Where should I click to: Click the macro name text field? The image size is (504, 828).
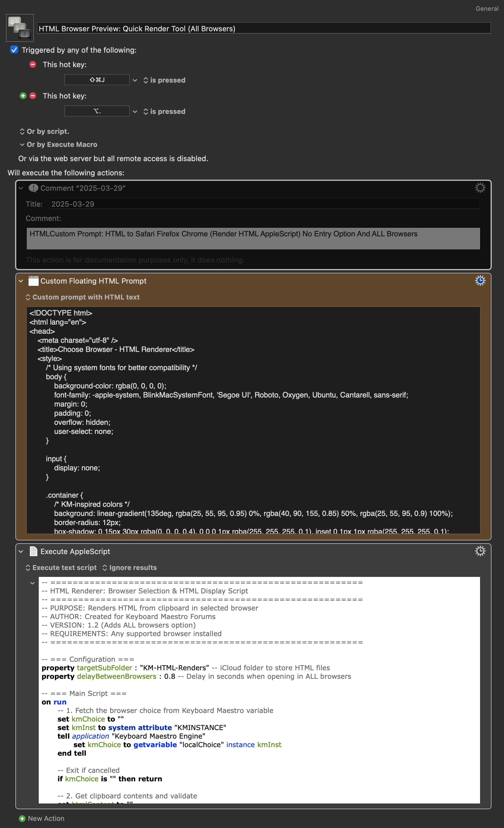(x=264, y=28)
